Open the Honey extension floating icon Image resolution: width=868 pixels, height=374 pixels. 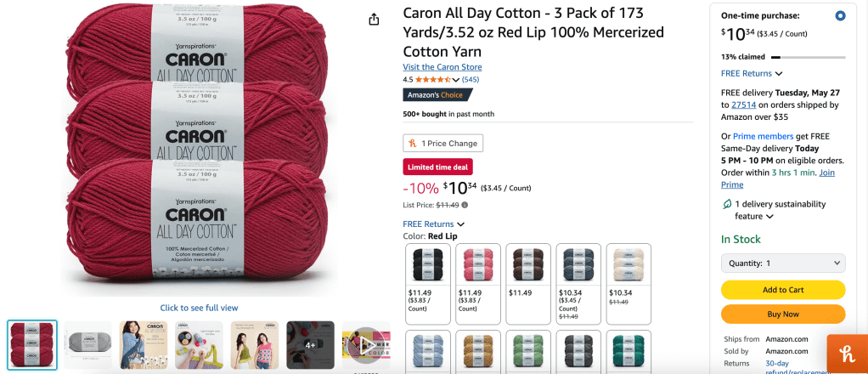[847, 354]
